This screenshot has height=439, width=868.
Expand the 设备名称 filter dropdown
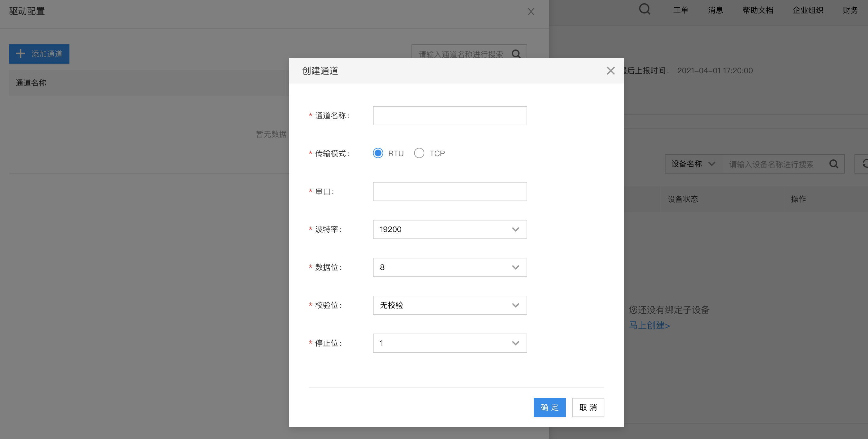pyautogui.click(x=693, y=164)
